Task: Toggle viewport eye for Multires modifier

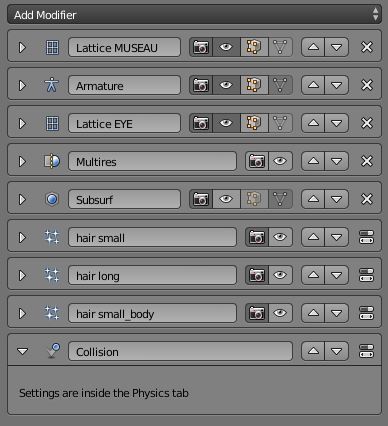Action: pyautogui.click(x=280, y=161)
